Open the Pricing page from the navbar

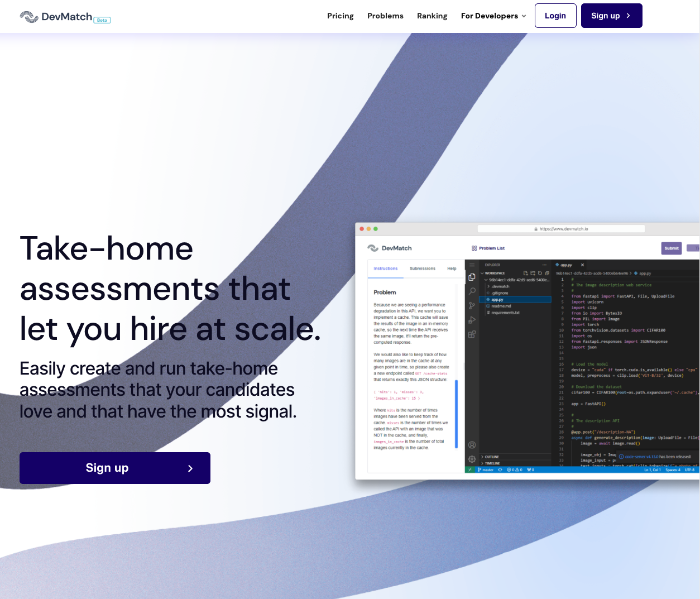[340, 16]
